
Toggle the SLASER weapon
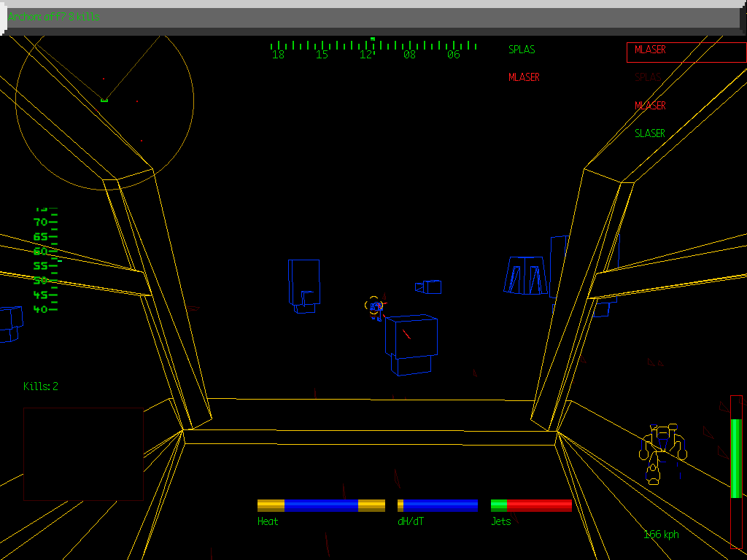click(649, 133)
